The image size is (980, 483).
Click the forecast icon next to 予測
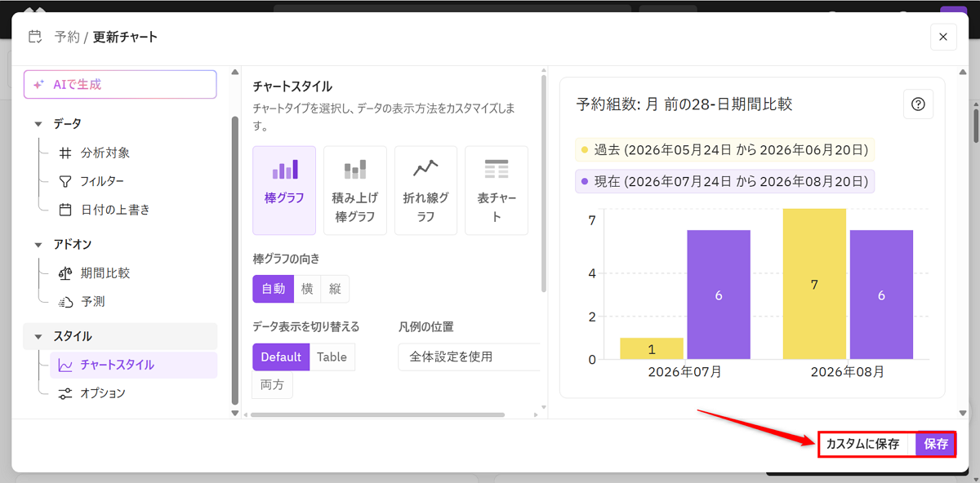[x=65, y=302]
